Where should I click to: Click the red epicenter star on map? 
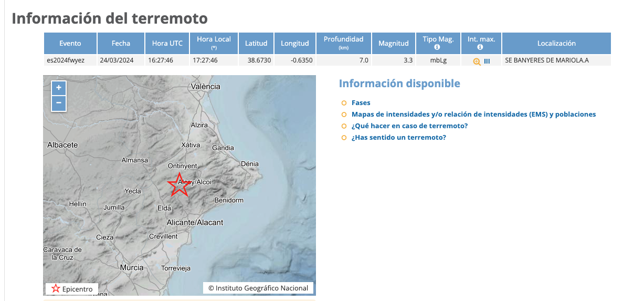tap(178, 184)
